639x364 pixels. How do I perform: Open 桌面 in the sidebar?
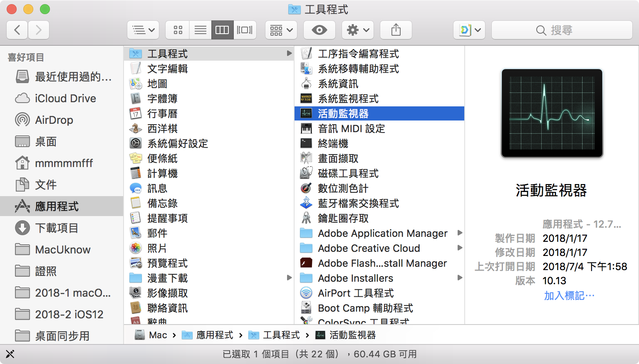(62, 142)
